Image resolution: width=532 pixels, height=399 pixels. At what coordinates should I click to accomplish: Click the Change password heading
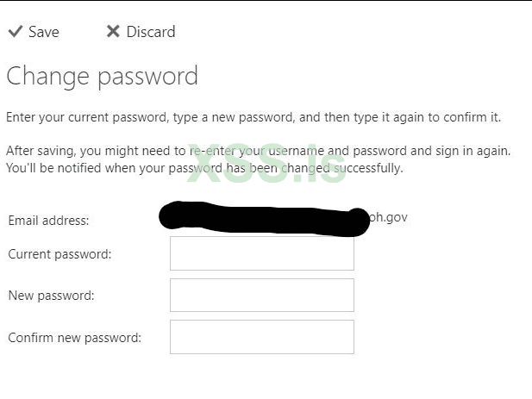102,76
